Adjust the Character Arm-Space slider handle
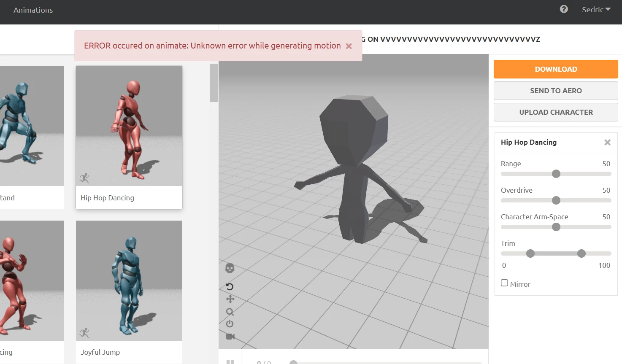This screenshot has width=622, height=364. (x=556, y=227)
